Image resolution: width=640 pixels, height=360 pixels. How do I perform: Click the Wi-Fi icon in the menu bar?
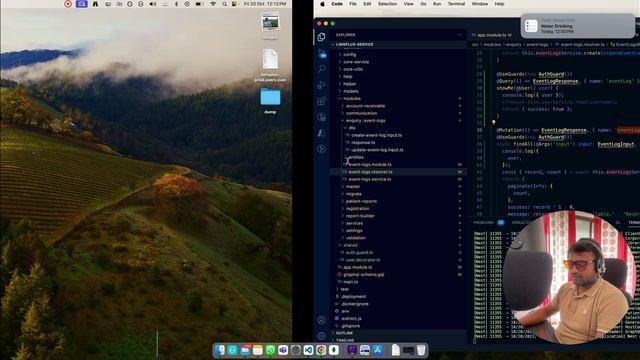point(213,4)
